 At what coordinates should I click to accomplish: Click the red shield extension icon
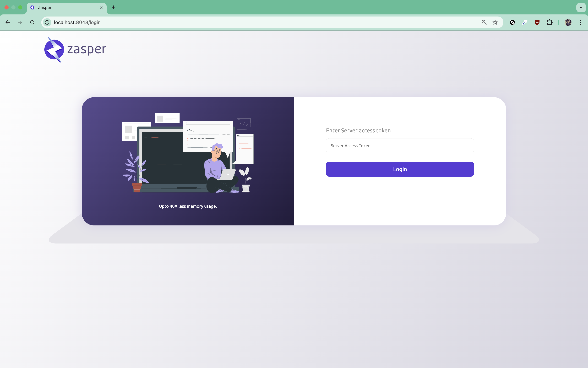coord(537,22)
